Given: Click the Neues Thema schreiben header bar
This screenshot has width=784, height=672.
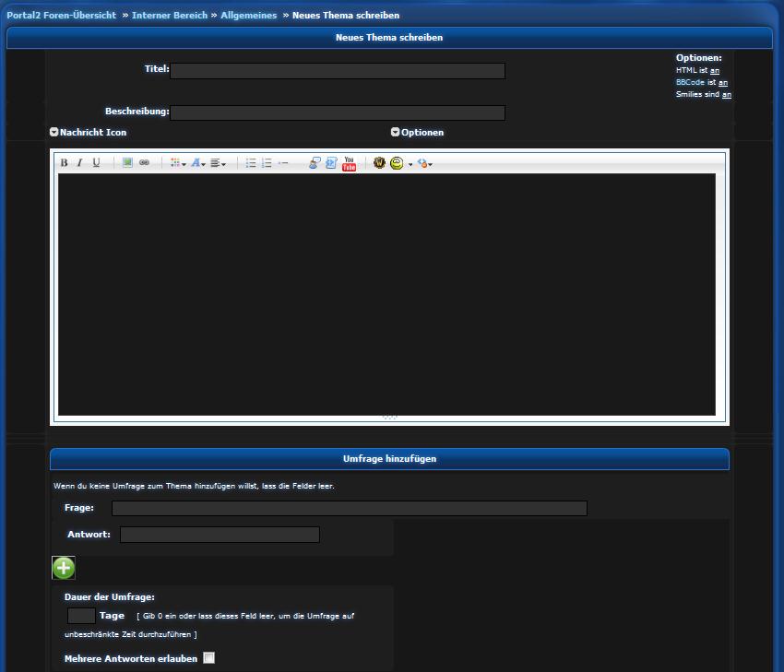Looking at the screenshot, I should click(389, 38).
